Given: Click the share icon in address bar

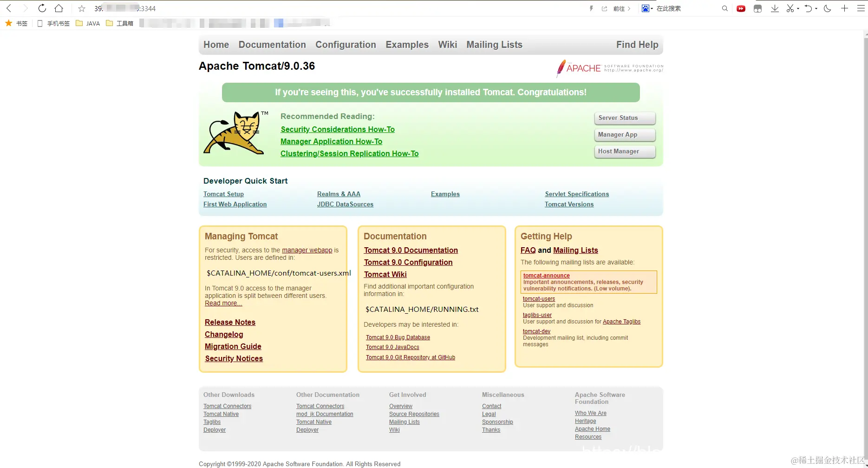Looking at the screenshot, I should tap(604, 8).
